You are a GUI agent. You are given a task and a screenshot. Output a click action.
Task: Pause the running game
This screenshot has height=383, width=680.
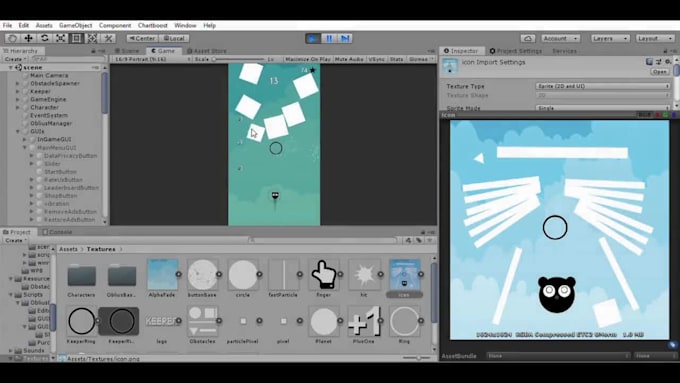click(329, 38)
